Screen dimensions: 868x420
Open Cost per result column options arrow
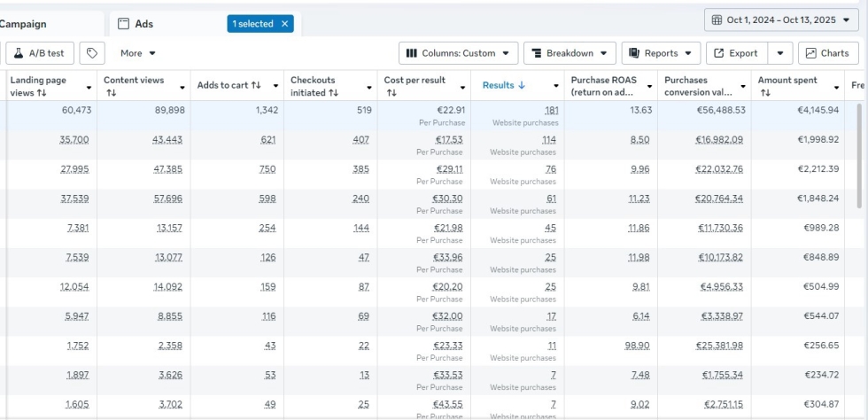tap(462, 87)
